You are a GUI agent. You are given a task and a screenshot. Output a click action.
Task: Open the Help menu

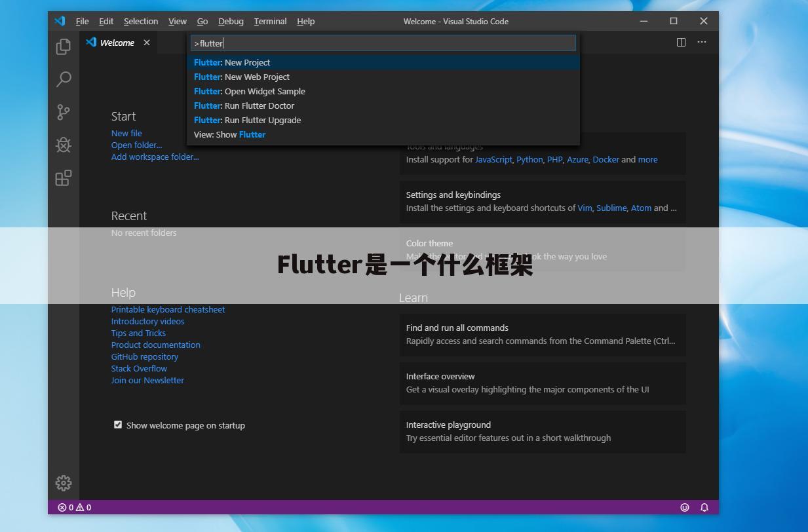pyautogui.click(x=306, y=21)
